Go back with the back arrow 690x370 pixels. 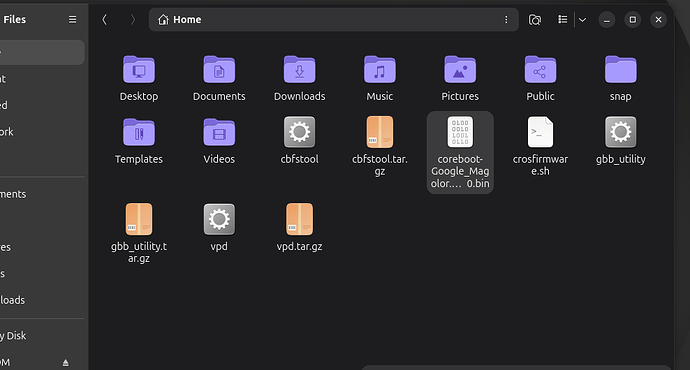(x=104, y=19)
